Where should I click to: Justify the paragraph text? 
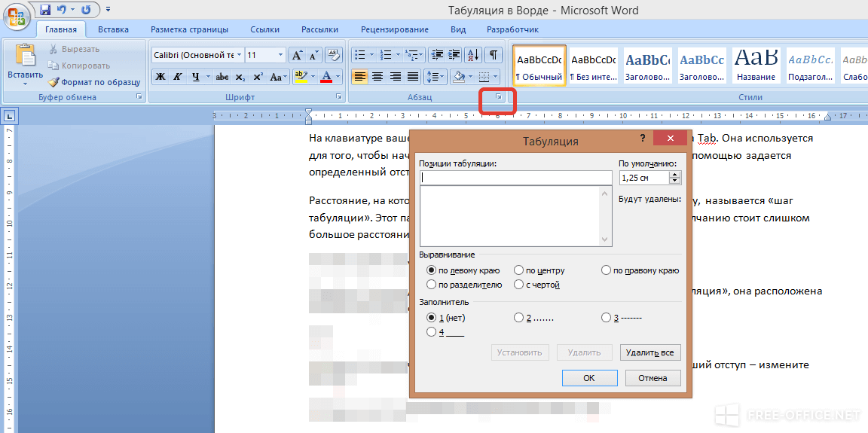[412, 76]
